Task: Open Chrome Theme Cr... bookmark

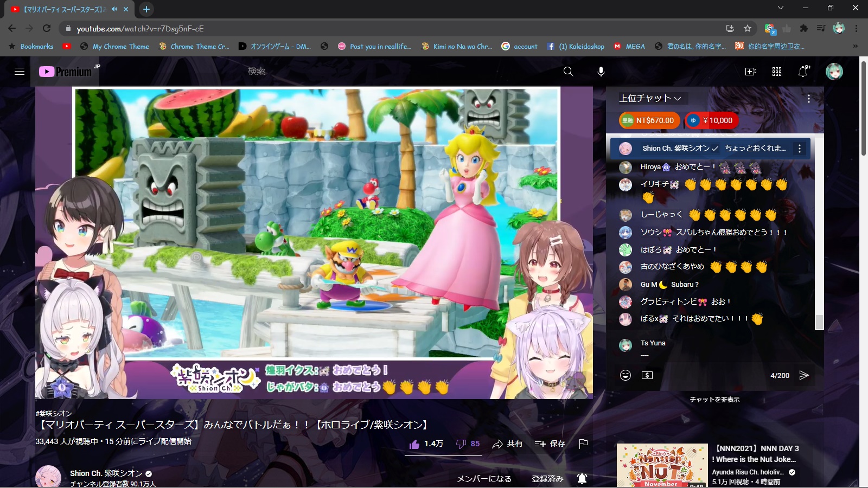Action: click(x=194, y=47)
